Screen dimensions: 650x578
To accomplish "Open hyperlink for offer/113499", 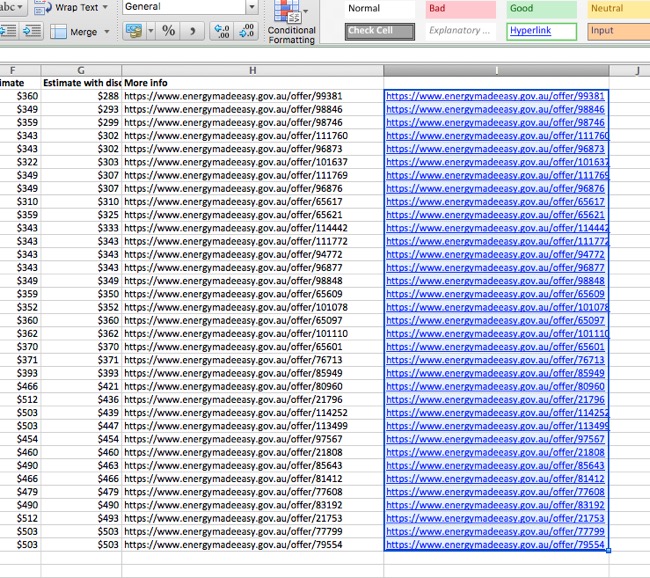I will click(x=497, y=426).
